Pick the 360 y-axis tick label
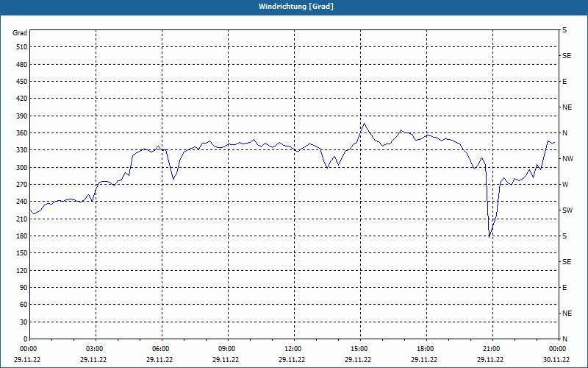This screenshot has width=588, height=368. [22, 133]
